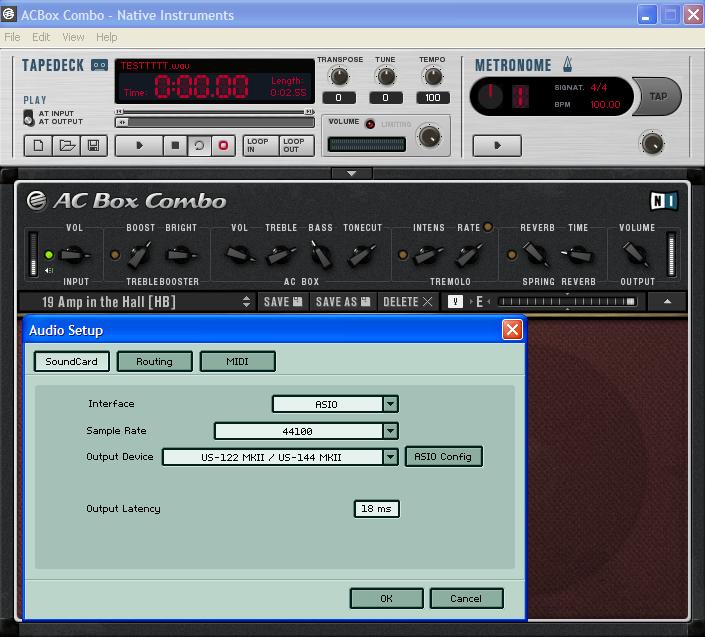Click the OUTPUT VOLUME knob
This screenshot has height=637, width=705.
(635, 254)
